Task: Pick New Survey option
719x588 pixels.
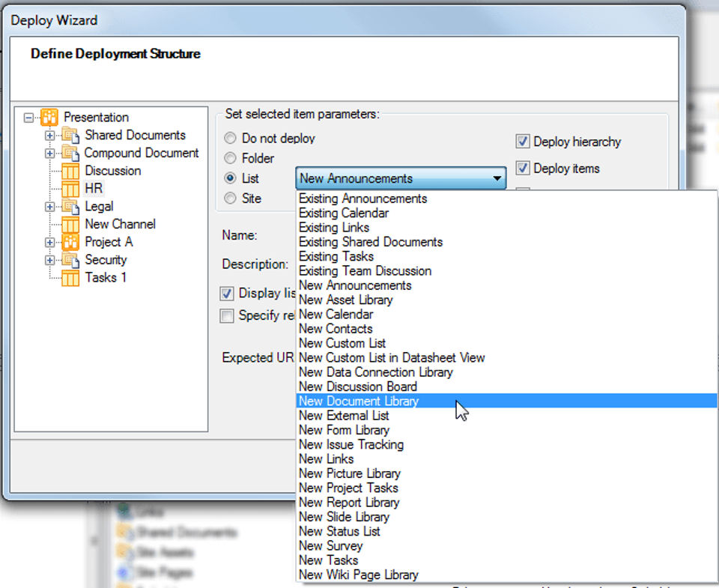Action: (x=507, y=546)
